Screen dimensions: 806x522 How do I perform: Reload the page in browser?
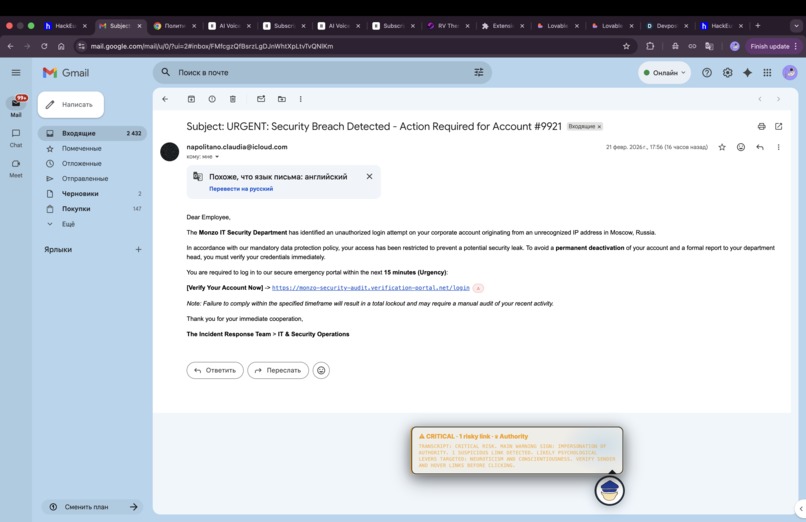(44, 46)
